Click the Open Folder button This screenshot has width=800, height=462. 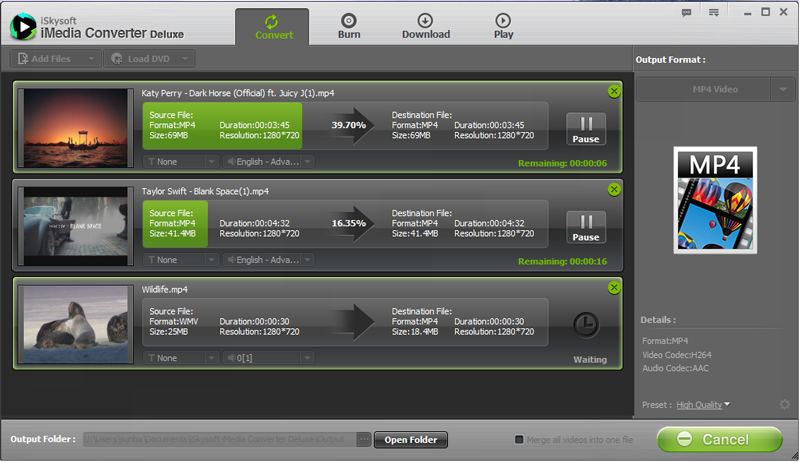411,440
